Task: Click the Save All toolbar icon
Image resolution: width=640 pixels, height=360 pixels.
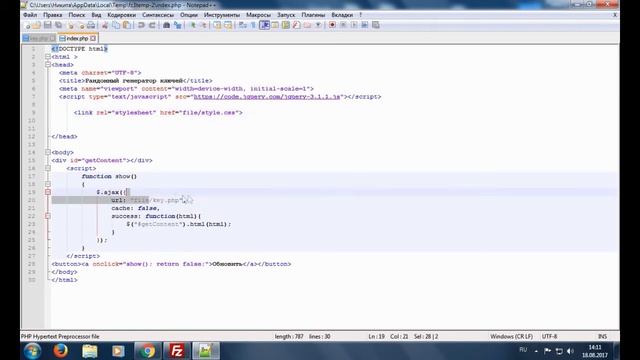Action: [x=58, y=25]
